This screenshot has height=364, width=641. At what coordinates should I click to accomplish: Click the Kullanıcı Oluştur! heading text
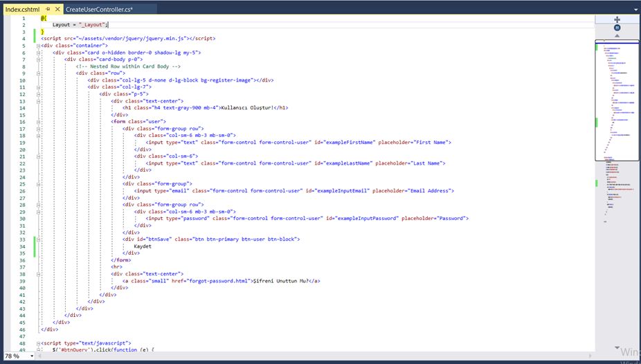tap(247, 108)
